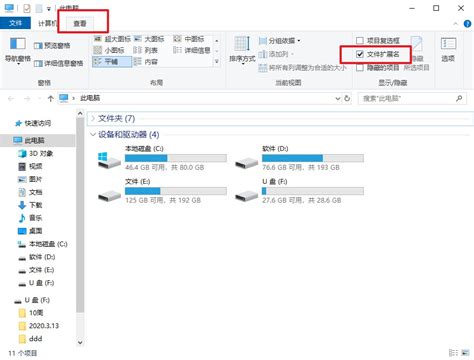Select 文件 (E:) in the navigation pane
Screen dimensions: 474x360
36,270
